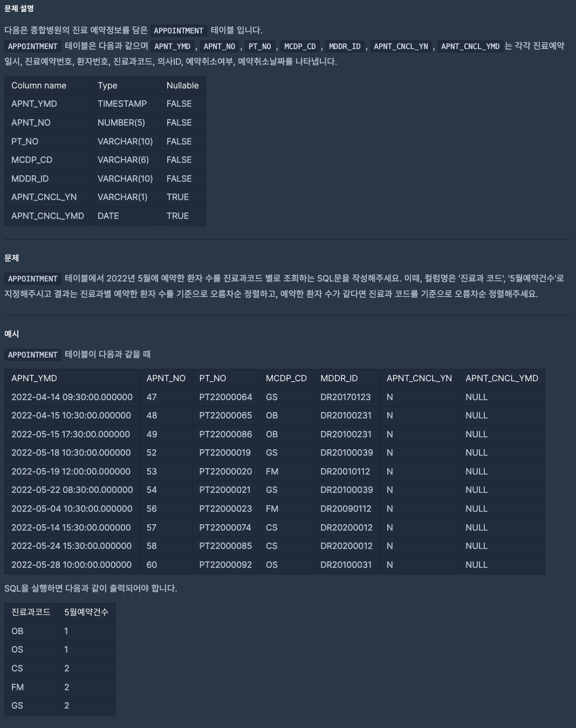Click the APNT_CNCL_YN code label
This screenshot has height=728, width=576.
point(401,46)
